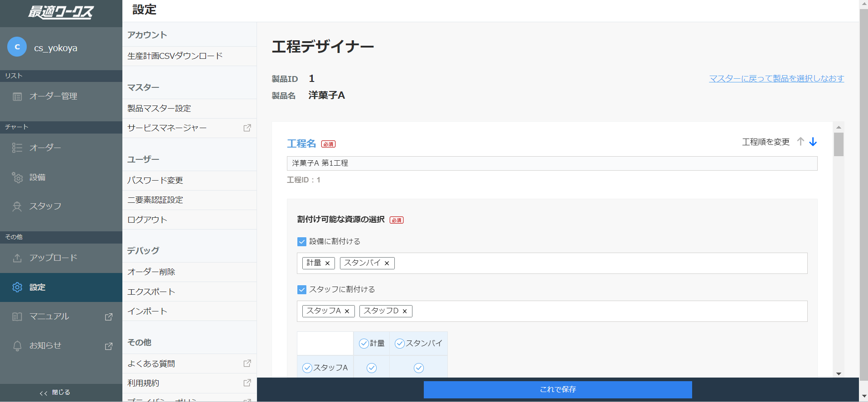Image resolution: width=868 pixels, height=402 pixels.
Task: Open the スタッフ person icon
Action: [17, 206]
